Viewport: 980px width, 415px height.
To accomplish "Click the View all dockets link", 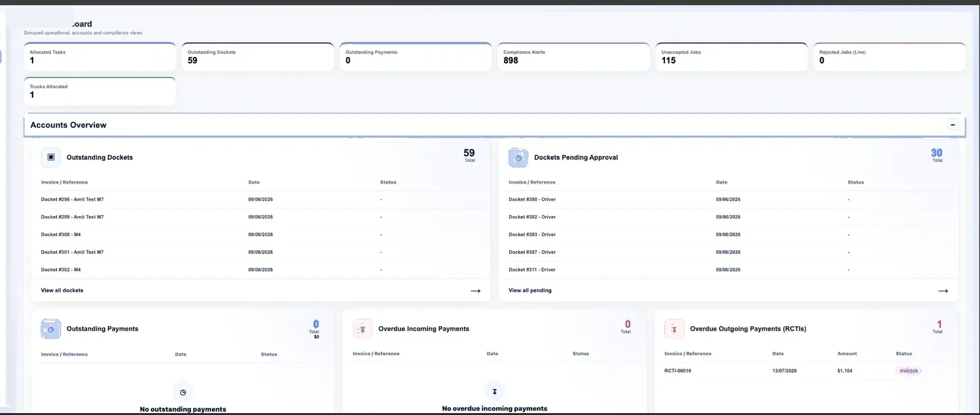I will tap(62, 290).
